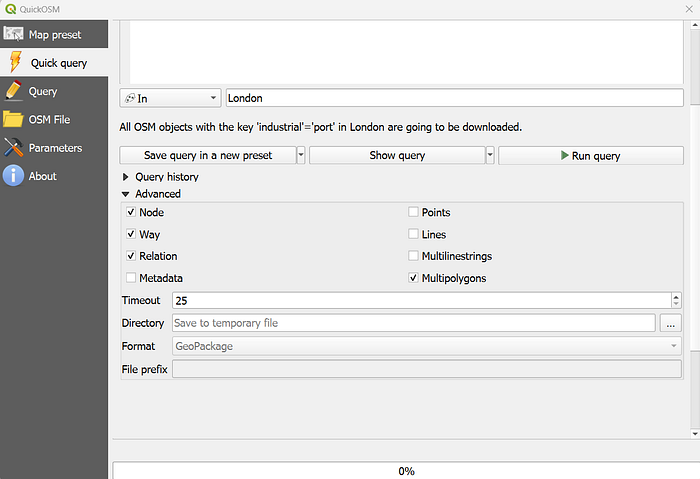Open the Save query dropdown arrow
The height and width of the screenshot is (479, 700).
click(x=301, y=155)
